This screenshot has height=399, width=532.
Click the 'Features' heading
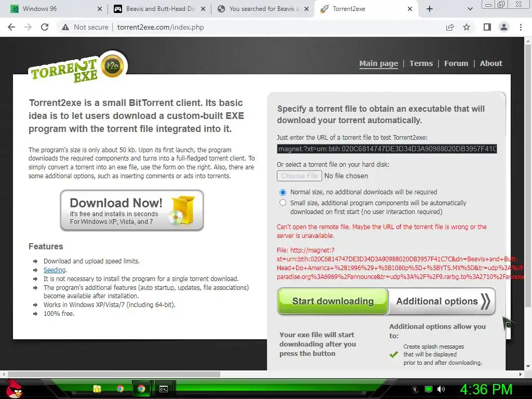(46, 246)
